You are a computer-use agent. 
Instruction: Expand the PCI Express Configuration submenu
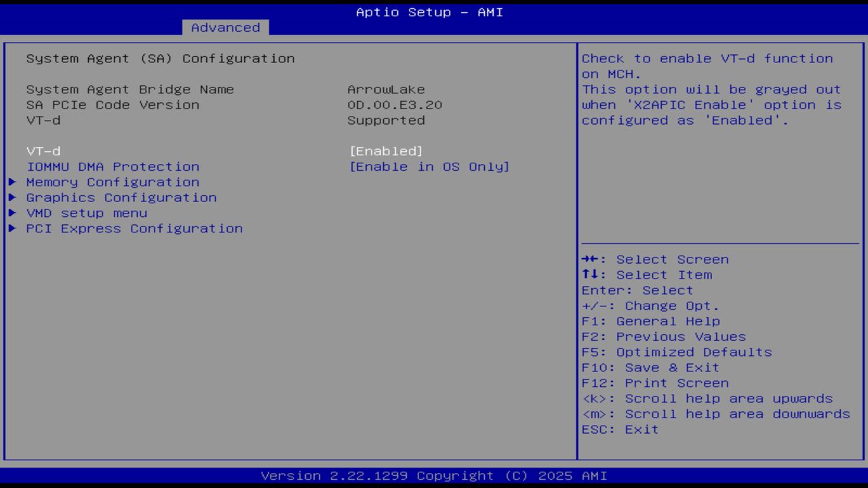134,228
